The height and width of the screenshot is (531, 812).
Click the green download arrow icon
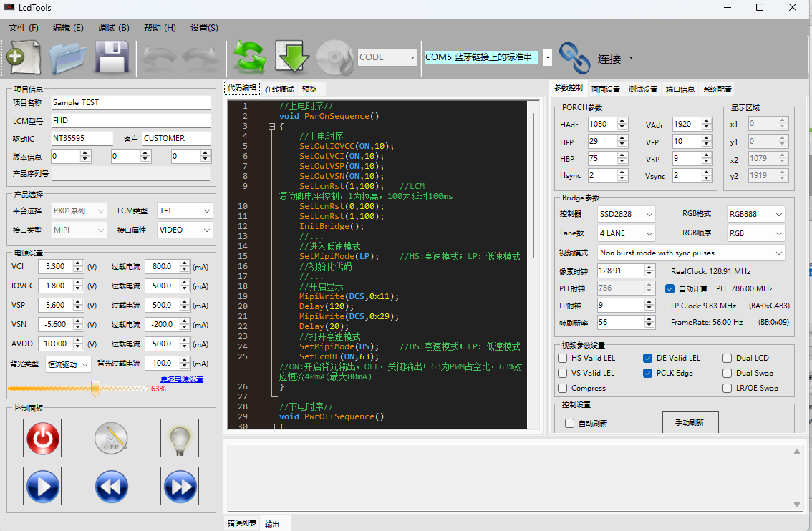pos(291,57)
